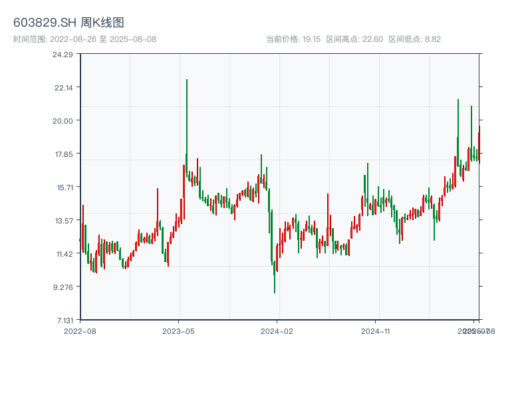Click the chart title 603829.SH 周K线图
The image size is (532, 399).
(68, 23)
